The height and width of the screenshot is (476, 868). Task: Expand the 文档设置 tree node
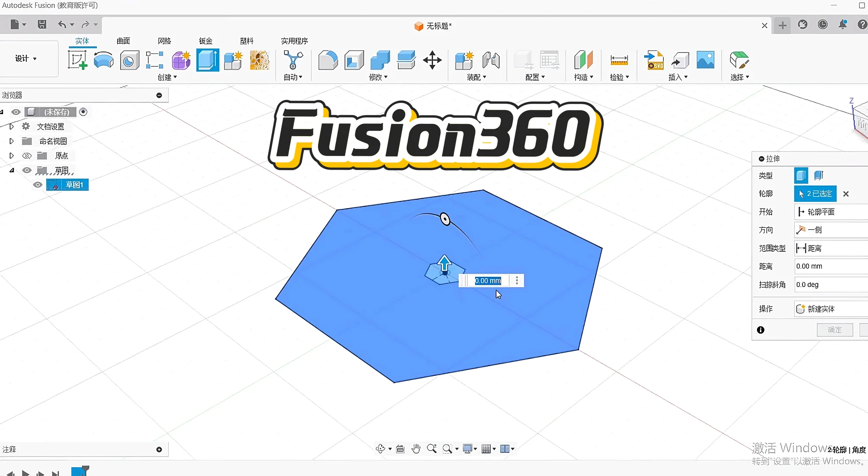click(x=11, y=126)
